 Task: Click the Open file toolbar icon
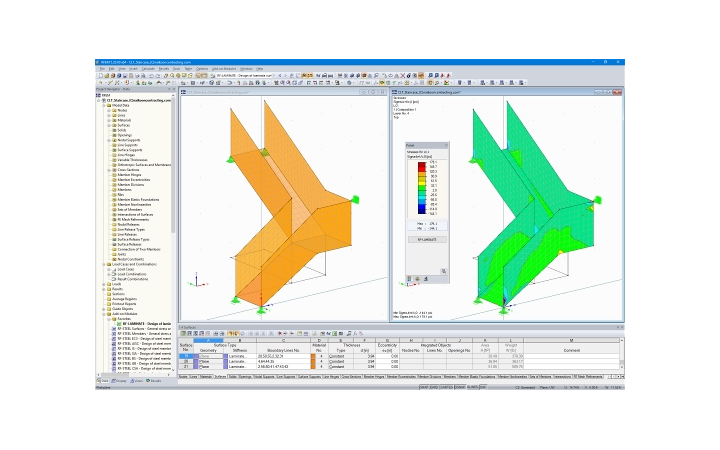[x=107, y=75]
